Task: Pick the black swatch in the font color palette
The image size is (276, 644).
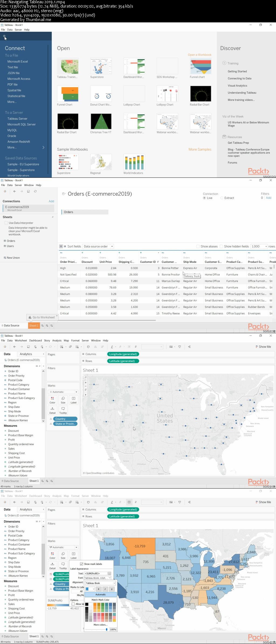Action: click(87, 604)
